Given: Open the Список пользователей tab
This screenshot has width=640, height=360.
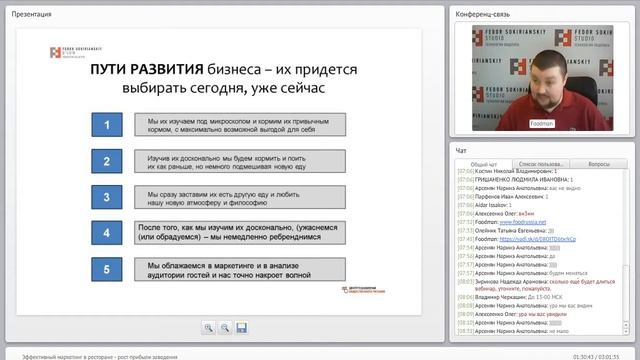Looking at the screenshot, I should [541, 164].
